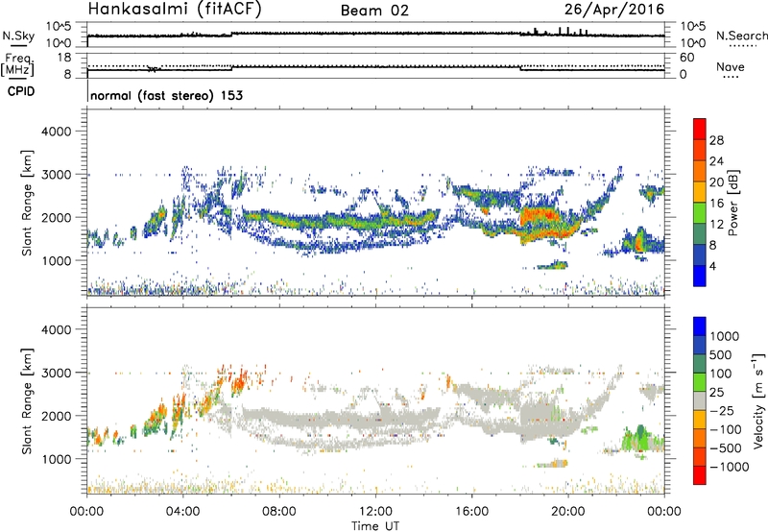Viewport: 768px width, 532px height.
Task: Click the orange negative-velocity streaks near 06:00 at 3000 km
Action: point(239,379)
